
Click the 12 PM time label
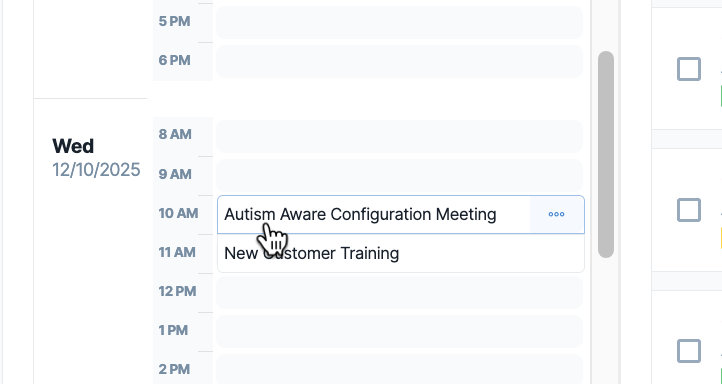coord(178,291)
